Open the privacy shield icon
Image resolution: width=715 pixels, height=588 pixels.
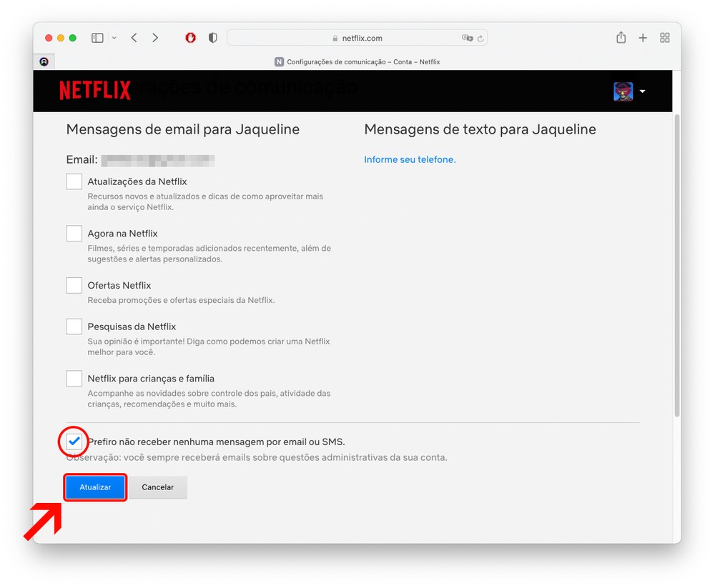coord(212,38)
